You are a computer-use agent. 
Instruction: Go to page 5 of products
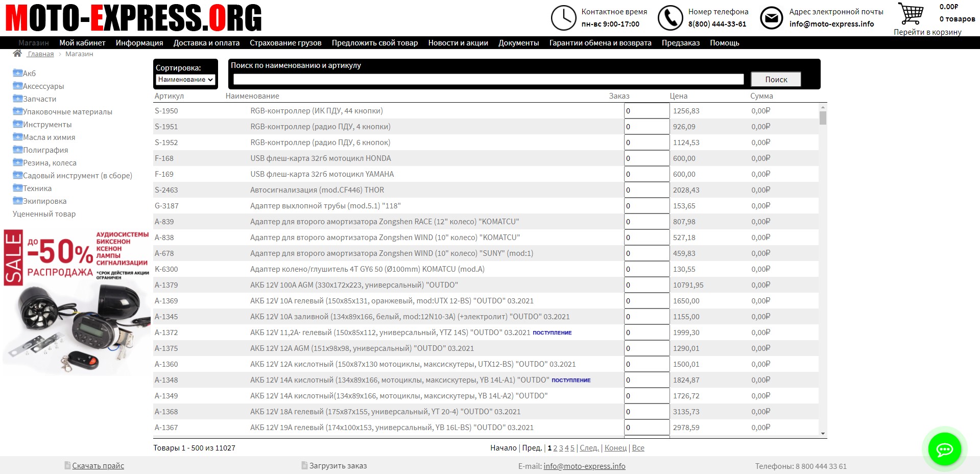click(x=572, y=448)
